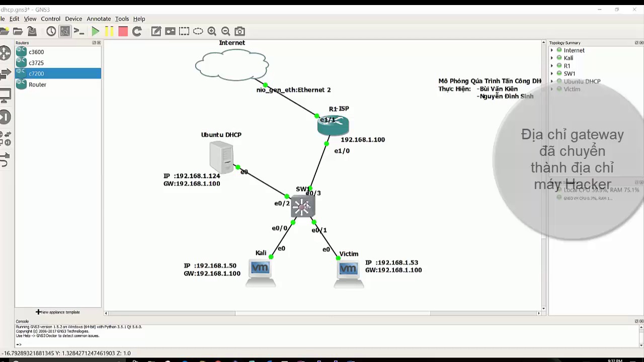Suspend all devices with yellow pause button
The height and width of the screenshot is (362, 644).
point(109,31)
